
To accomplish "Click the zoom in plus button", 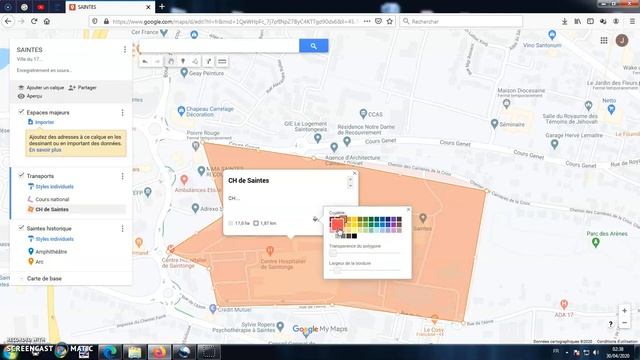I will click(624, 311).
